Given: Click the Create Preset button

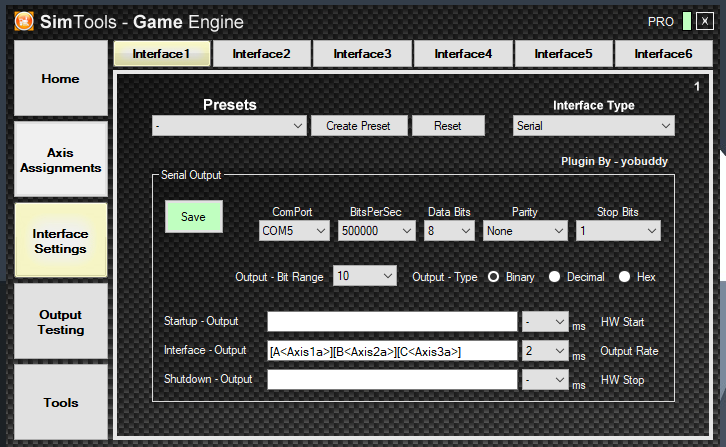Looking at the screenshot, I should coord(358,126).
